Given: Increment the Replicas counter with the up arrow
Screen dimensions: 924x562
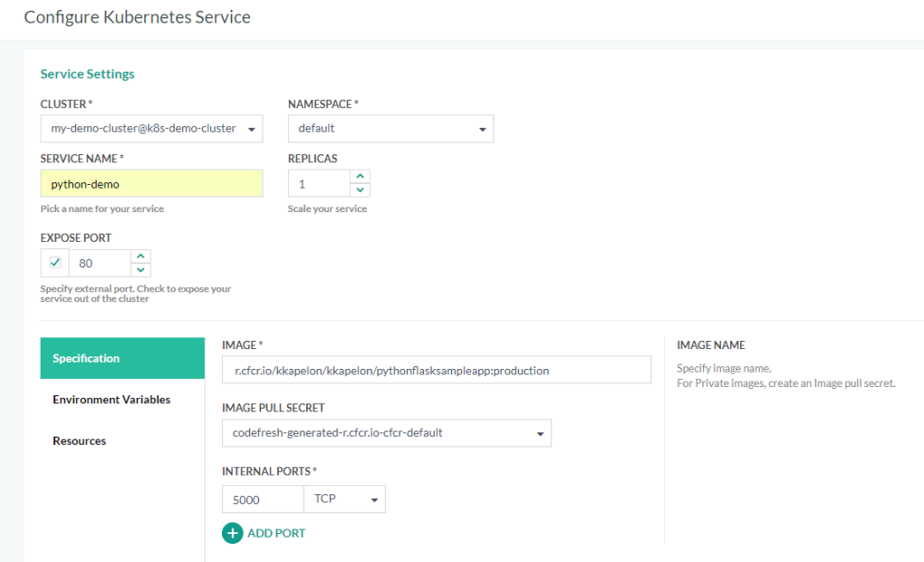Looking at the screenshot, I should (360, 177).
